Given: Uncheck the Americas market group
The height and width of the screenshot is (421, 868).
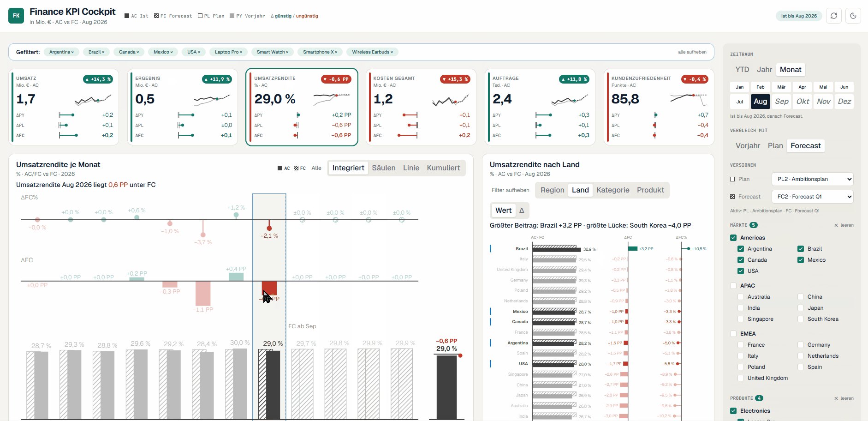Looking at the screenshot, I should point(733,238).
